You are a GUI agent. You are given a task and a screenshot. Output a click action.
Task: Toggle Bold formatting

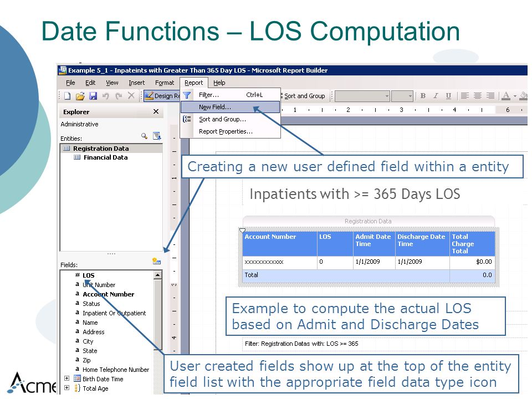click(423, 96)
